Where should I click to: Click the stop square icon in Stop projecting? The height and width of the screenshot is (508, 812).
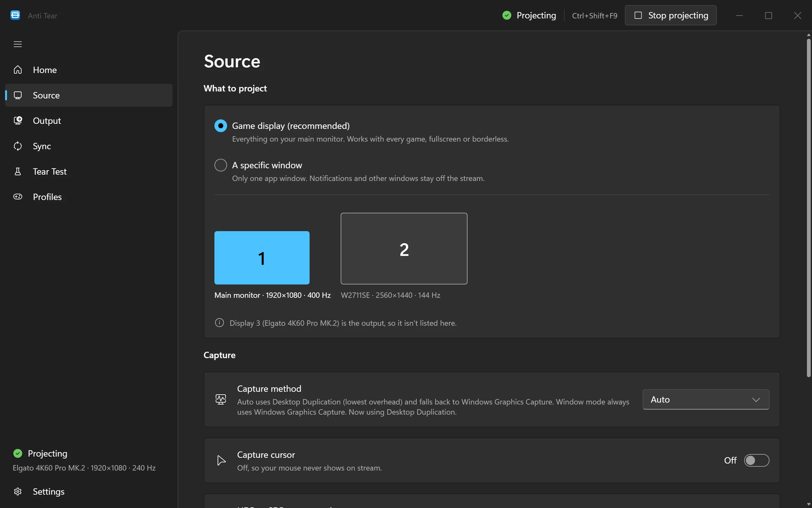point(638,15)
